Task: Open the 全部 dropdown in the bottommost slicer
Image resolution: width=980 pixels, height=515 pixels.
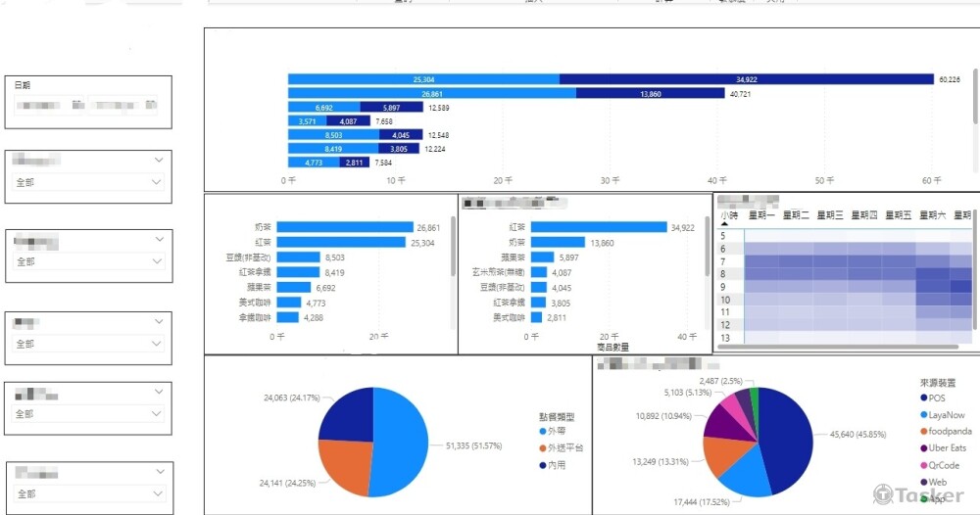Action: click(x=88, y=494)
